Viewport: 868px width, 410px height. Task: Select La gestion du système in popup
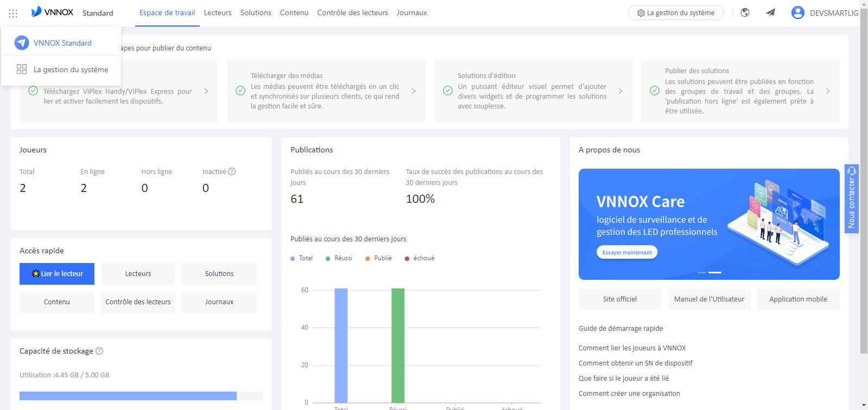pos(61,69)
